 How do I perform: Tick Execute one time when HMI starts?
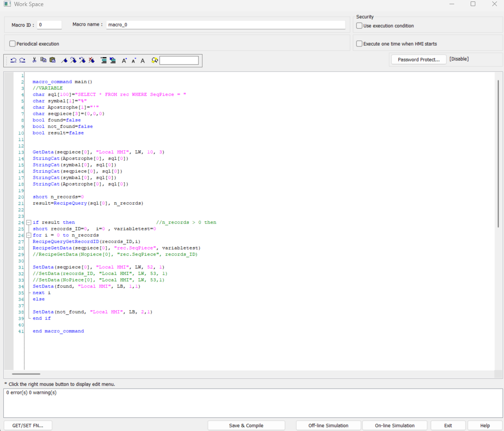coord(360,44)
